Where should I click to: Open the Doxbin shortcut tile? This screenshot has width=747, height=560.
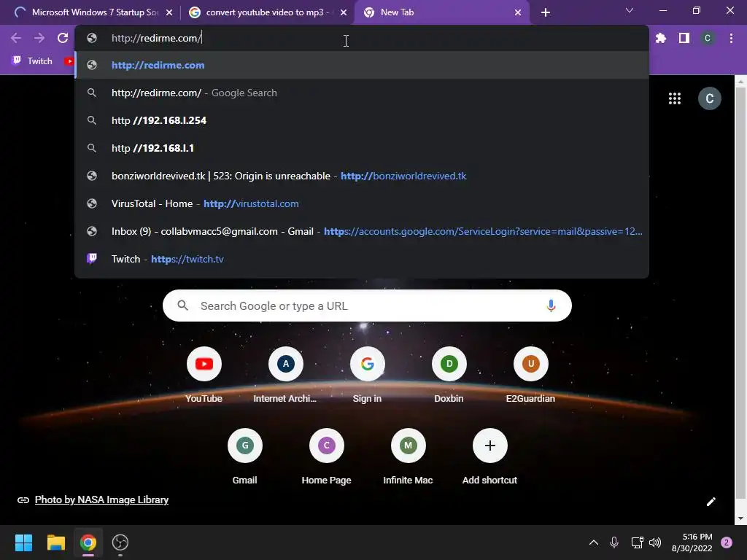(449, 375)
